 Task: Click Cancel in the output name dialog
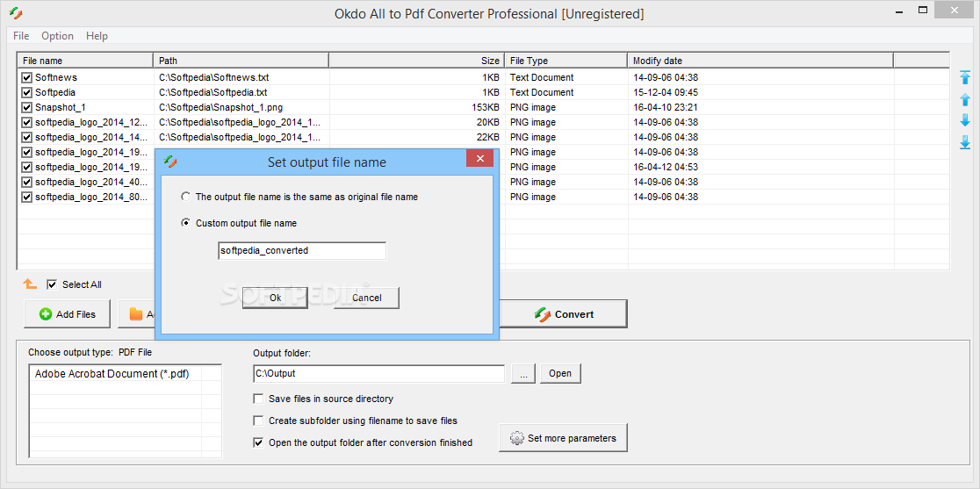pyautogui.click(x=367, y=298)
